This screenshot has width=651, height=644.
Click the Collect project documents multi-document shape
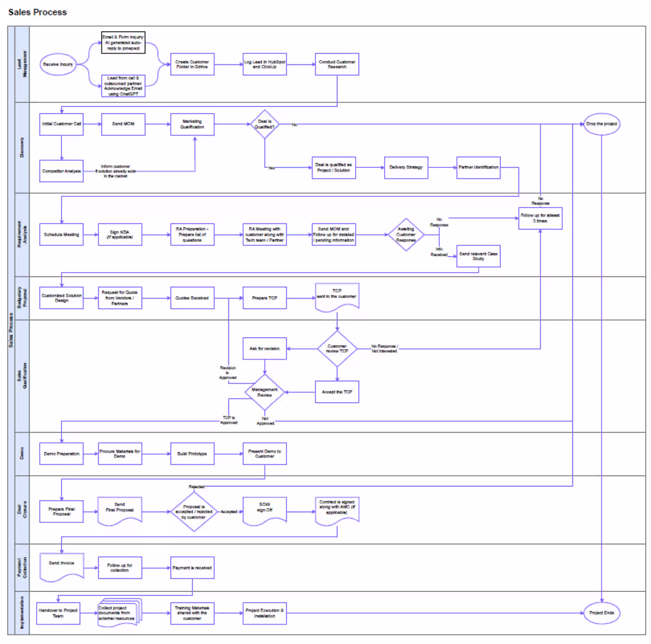pyautogui.click(x=120, y=612)
